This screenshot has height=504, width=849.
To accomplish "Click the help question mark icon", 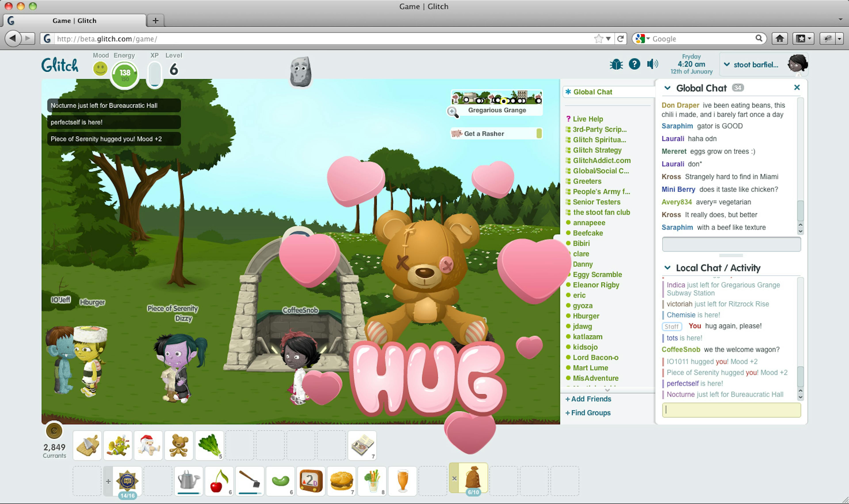I will pyautogui.click(x=635, y=64).
